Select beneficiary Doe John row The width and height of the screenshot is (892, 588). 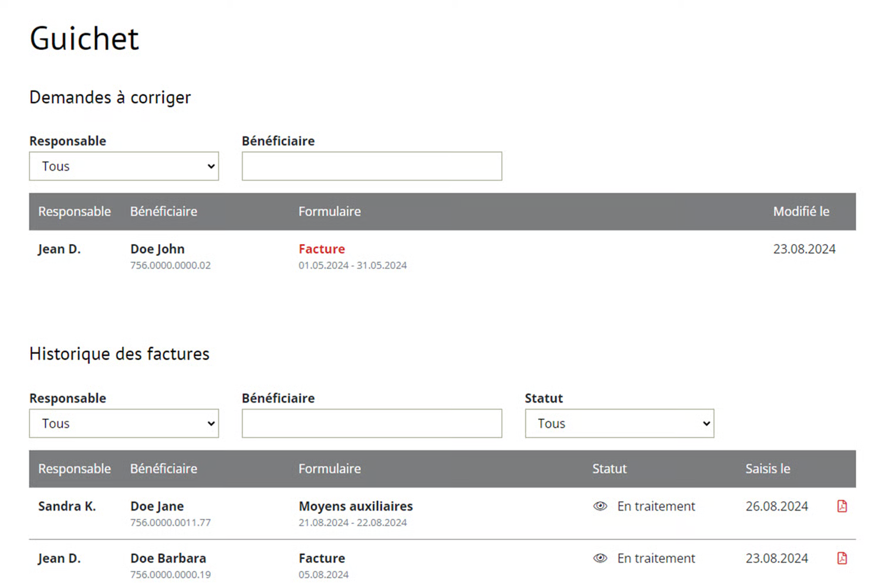pyautogui.click(x=157, y=249)
